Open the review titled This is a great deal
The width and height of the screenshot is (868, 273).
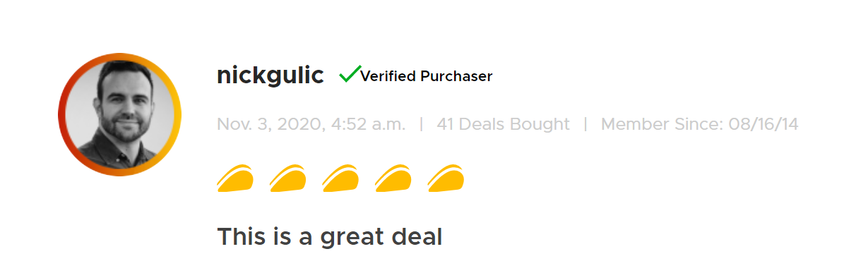pyautogui.click(x=329, y=237)
